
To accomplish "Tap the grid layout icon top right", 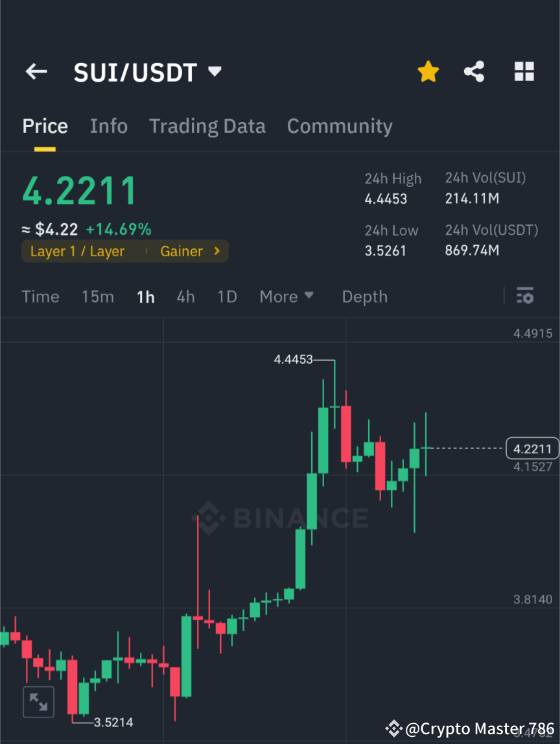I will [524, 71].
